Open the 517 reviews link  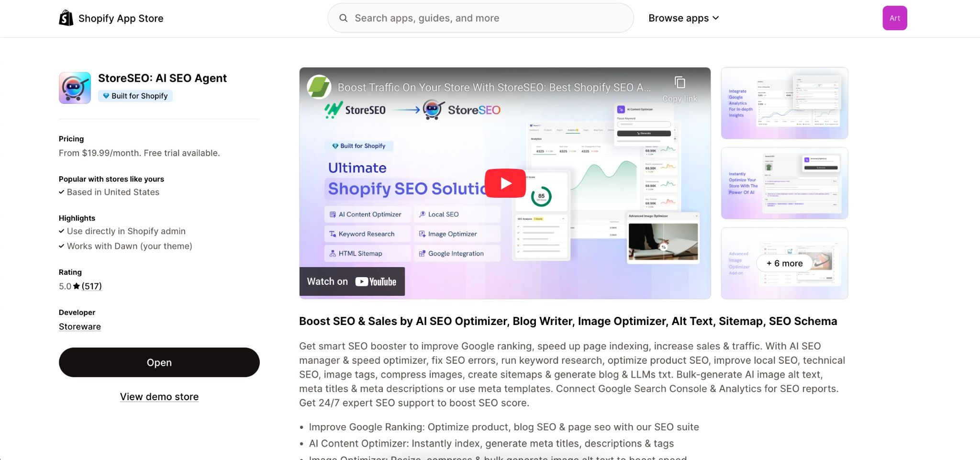tap(91, 286)
